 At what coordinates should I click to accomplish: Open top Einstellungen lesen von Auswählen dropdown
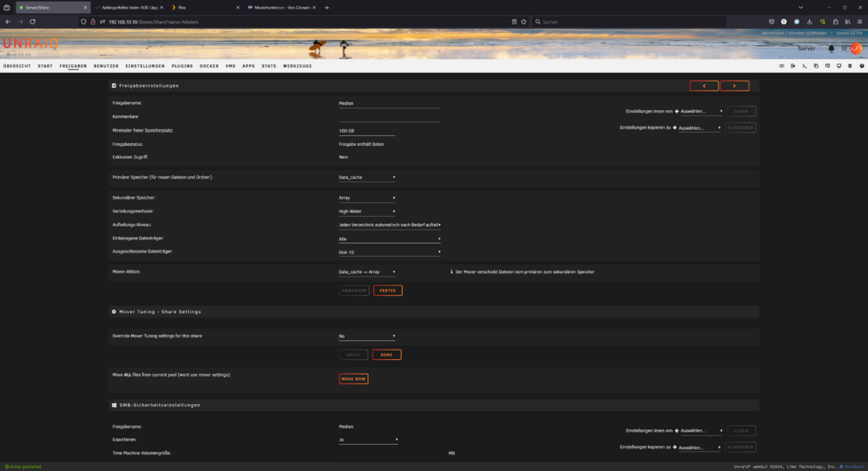(701, 111)
